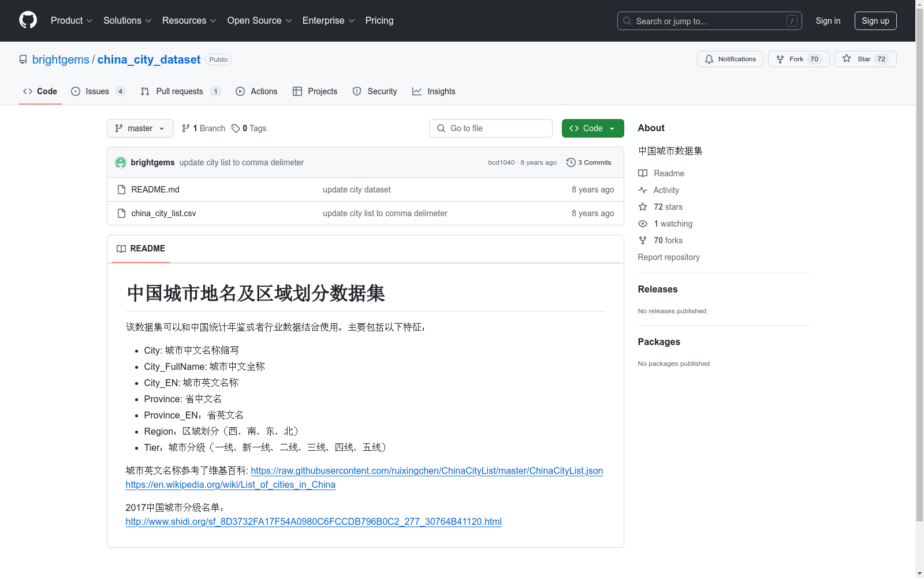The image size is (924, 578).
Task: Open the brightgems owner profile link
Action: pos(61,60)
